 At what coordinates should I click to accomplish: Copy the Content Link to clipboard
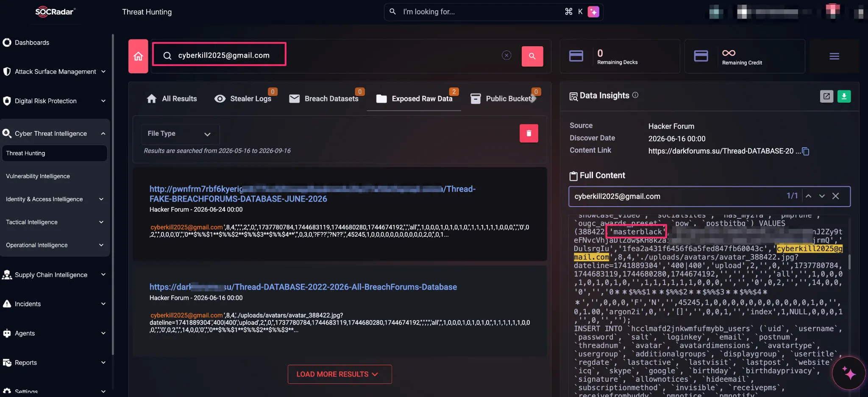coord(806,151)
